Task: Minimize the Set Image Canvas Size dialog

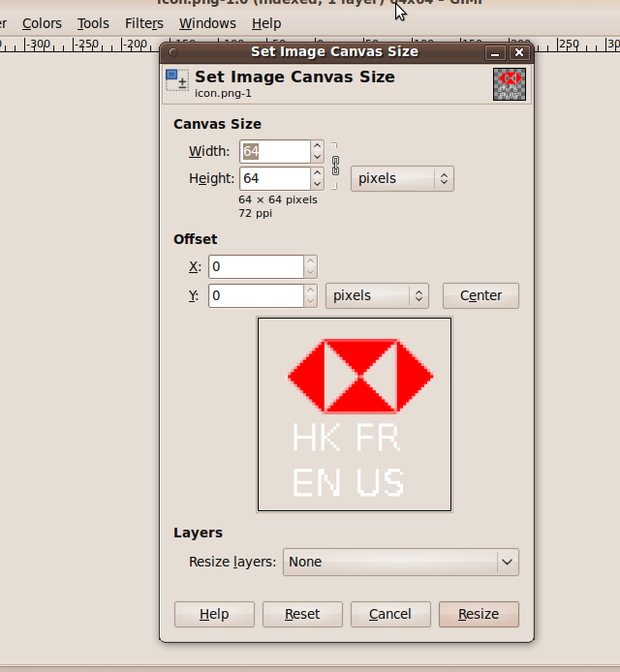Action: tap(495, 52)
